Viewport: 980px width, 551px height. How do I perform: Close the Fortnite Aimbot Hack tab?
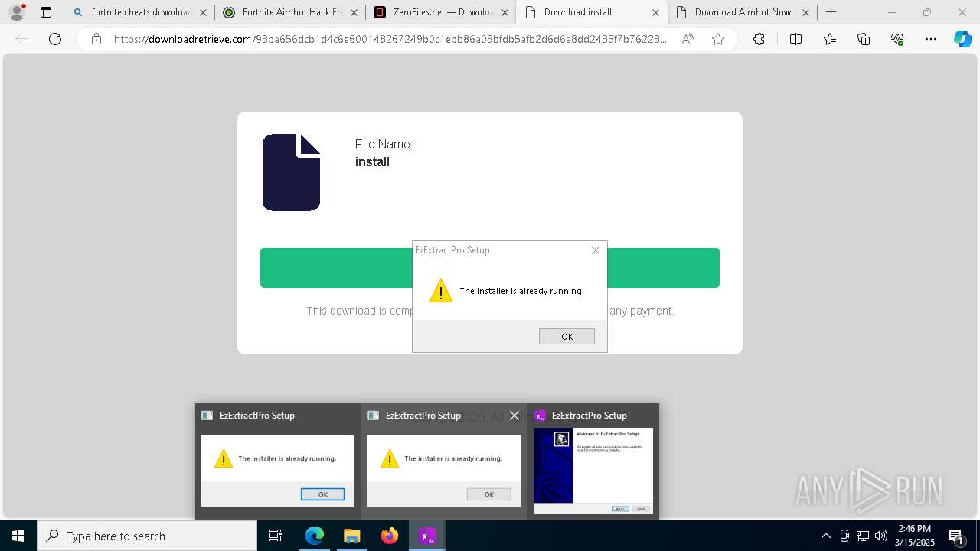(x=354, y=12)
